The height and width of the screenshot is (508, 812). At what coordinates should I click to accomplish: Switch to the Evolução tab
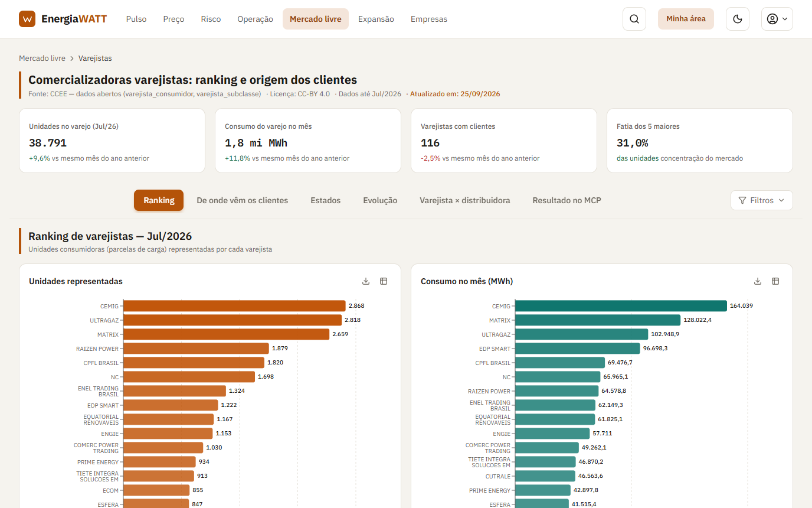(x=380, y=200)
